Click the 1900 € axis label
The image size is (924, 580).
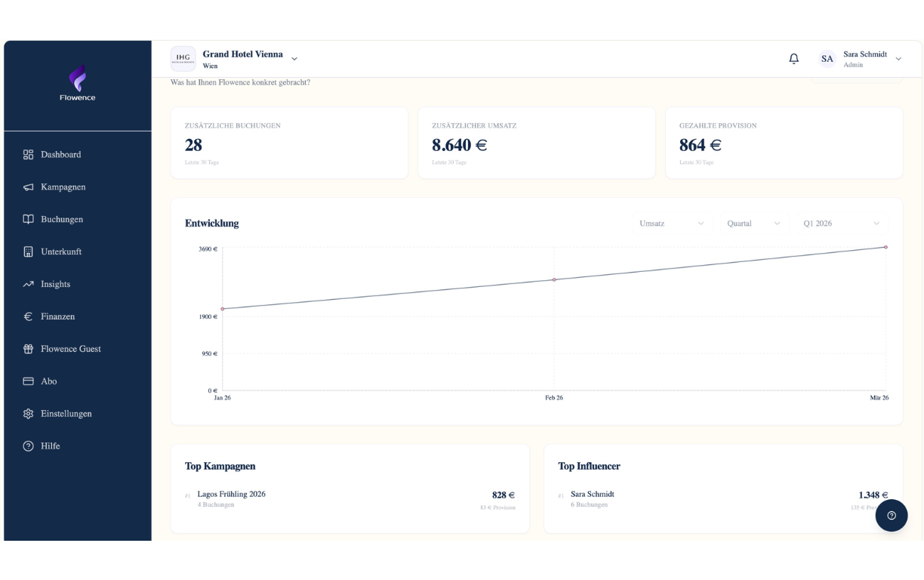(208, 317)
